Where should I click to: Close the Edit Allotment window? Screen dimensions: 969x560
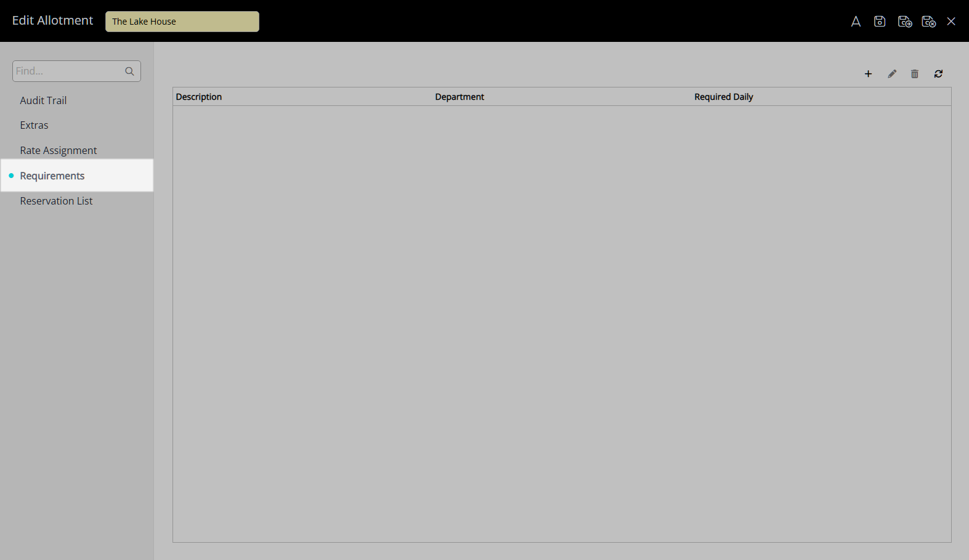point(951,22)
